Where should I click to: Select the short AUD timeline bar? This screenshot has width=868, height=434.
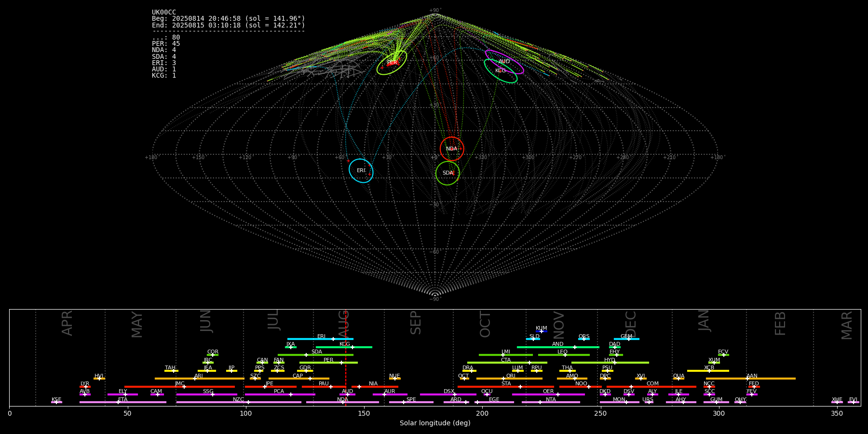point(347,394)
